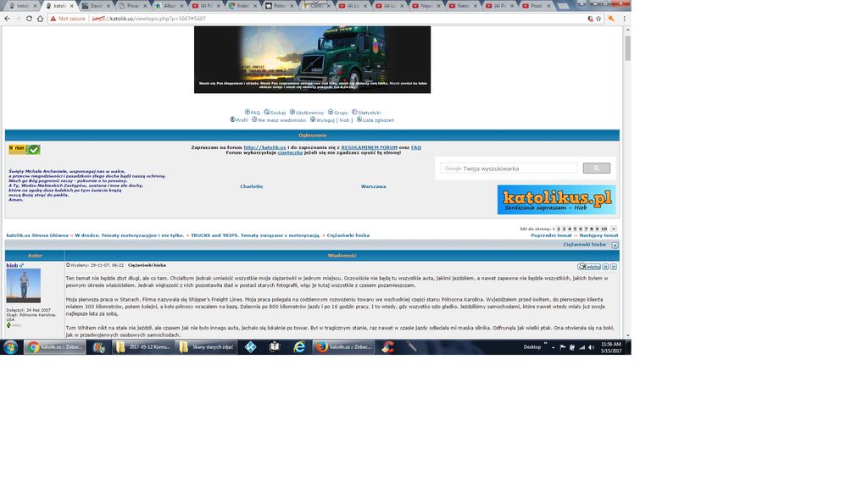The image size is (868, 487).
Task: Switch to the Album browser tab
Action: click(x=169, y=6)
